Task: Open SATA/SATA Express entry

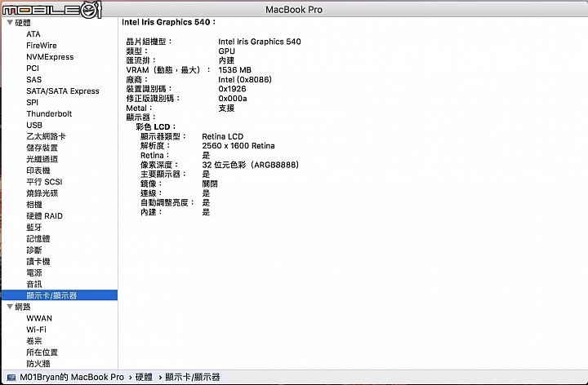Action: point(63,91)
